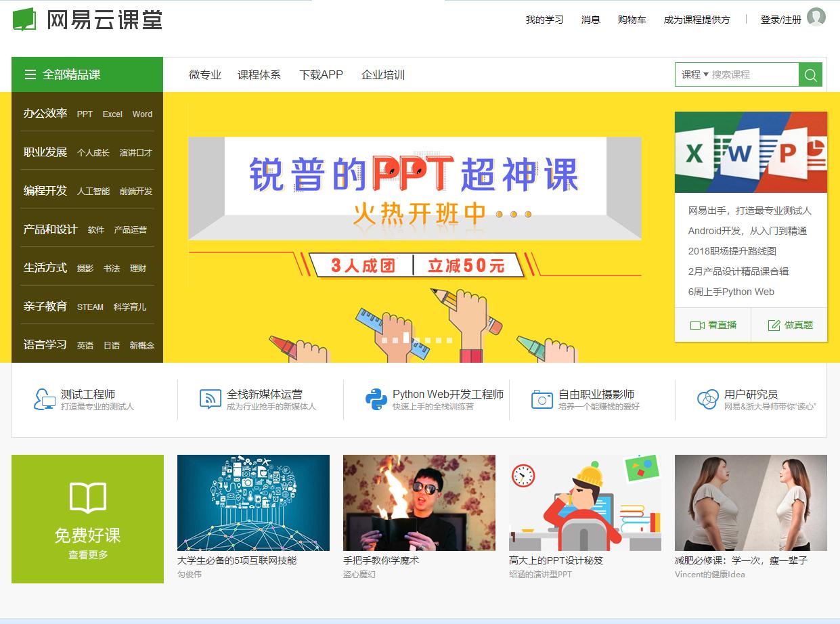This screenshot has height=624, width=840.
Task: Open the 手把手教你学魔术 course thumbnail
Action: [419, 504]
